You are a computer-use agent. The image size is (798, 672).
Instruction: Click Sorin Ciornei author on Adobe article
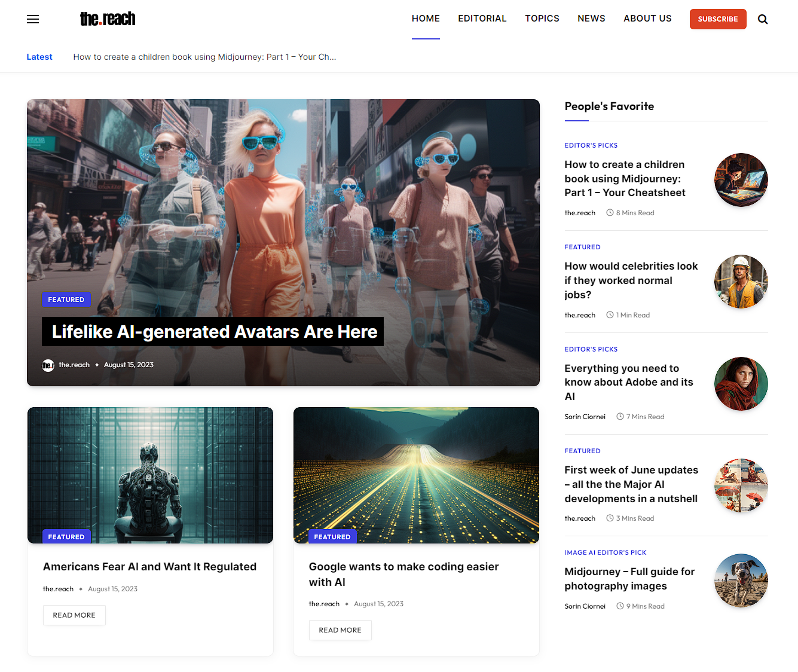585,417
